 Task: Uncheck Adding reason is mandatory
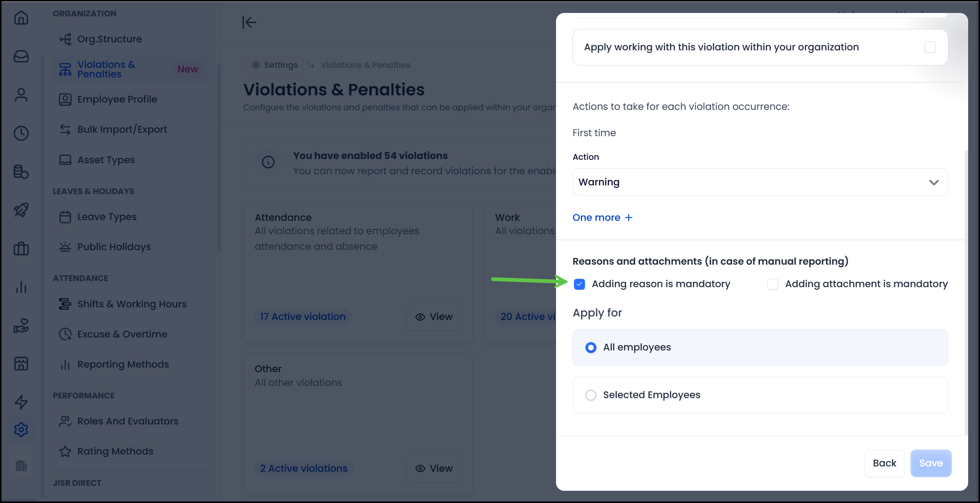pos(579,284)
